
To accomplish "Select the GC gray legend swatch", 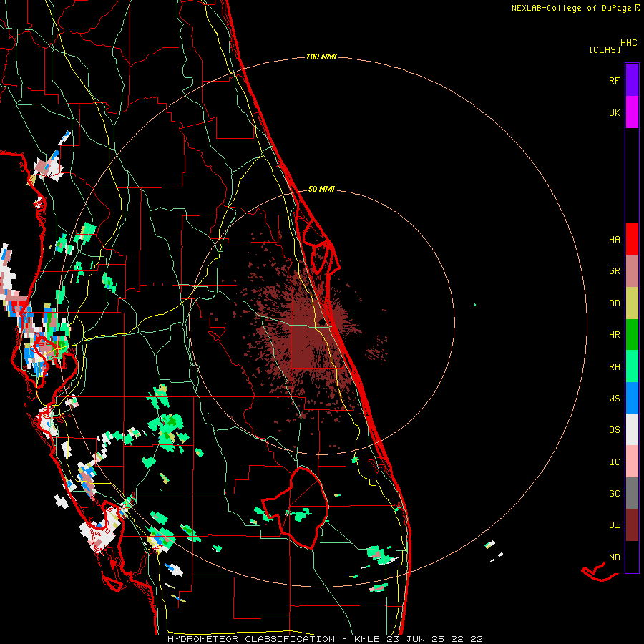I will point(632,493).
